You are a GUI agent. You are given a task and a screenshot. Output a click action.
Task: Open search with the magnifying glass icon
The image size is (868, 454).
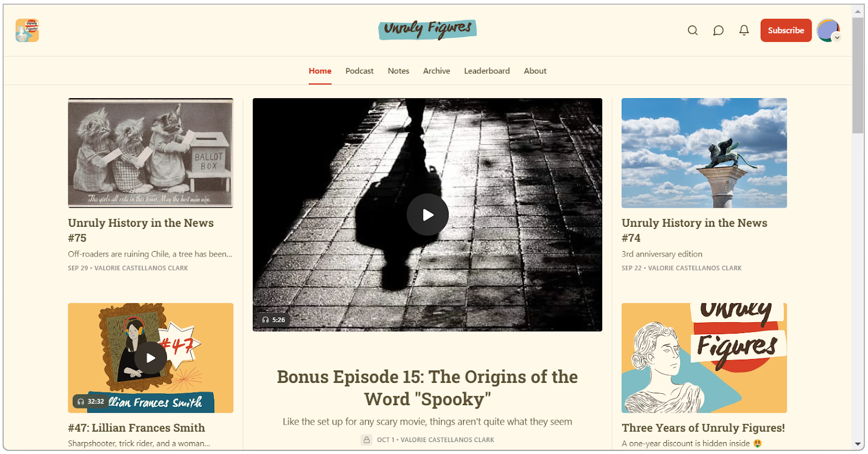(x=693, y=30)
